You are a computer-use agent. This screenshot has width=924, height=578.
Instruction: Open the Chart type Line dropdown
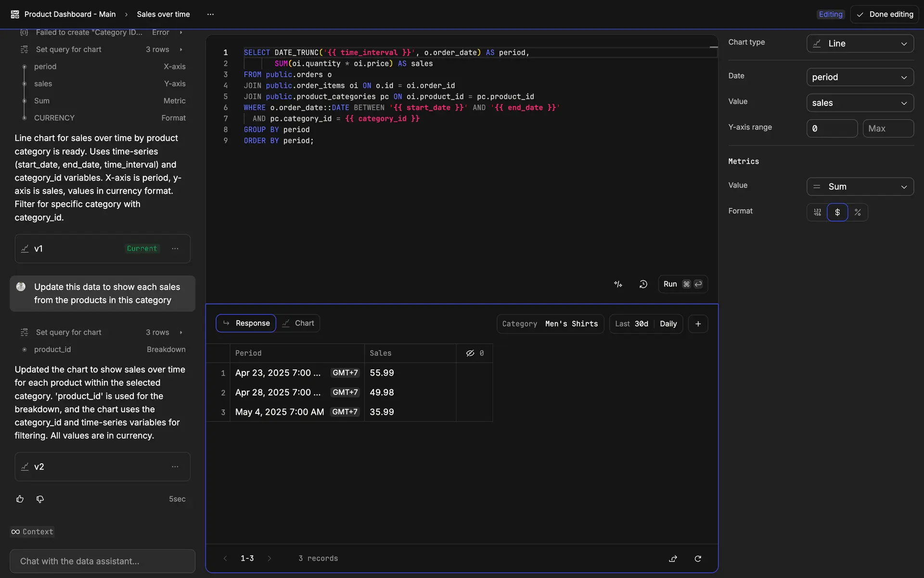coord(860,43)
